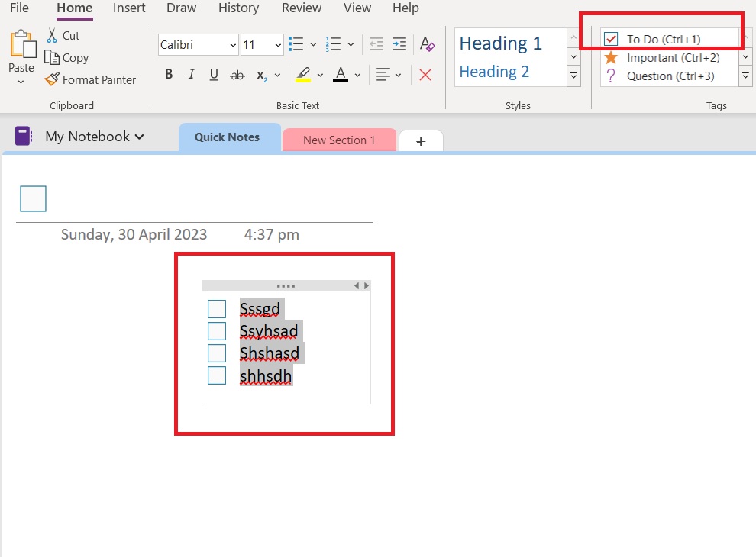
Task: Select the New Section 1 tab
Action: (x=339, y=140)
